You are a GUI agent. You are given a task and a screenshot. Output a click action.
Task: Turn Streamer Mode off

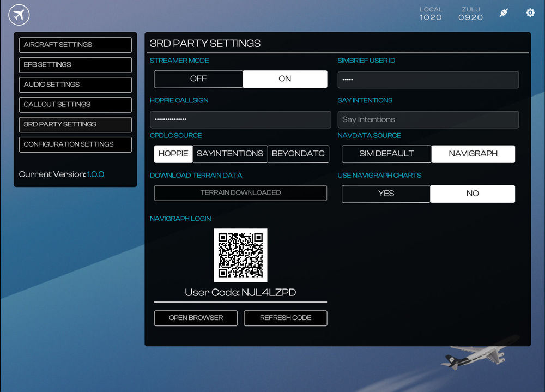[x=198, y=79]
